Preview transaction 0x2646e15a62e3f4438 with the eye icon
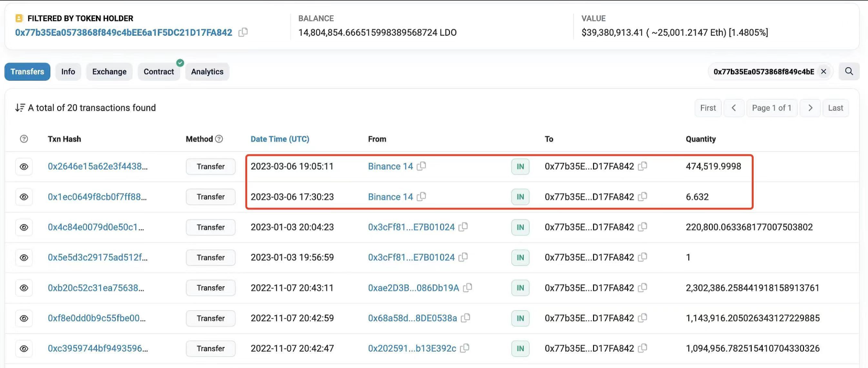The width and height of the screenshot is (868, 368). click(x=24, y=167)
